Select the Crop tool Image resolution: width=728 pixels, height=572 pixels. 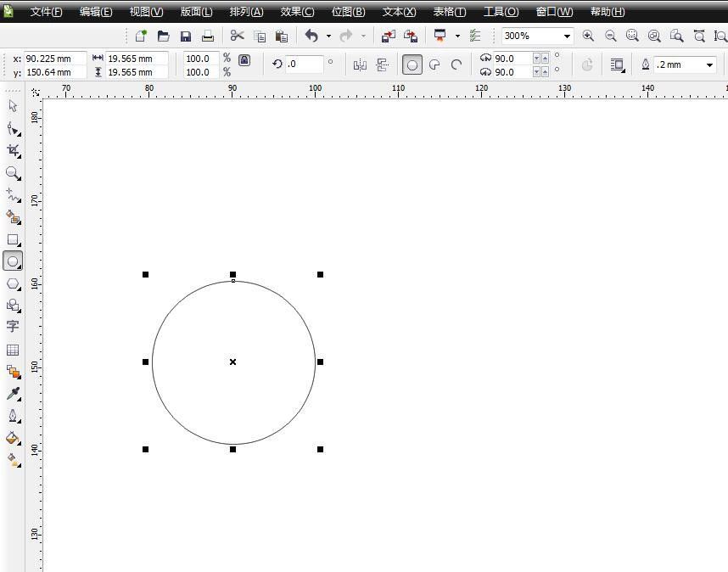coord(13,150)
